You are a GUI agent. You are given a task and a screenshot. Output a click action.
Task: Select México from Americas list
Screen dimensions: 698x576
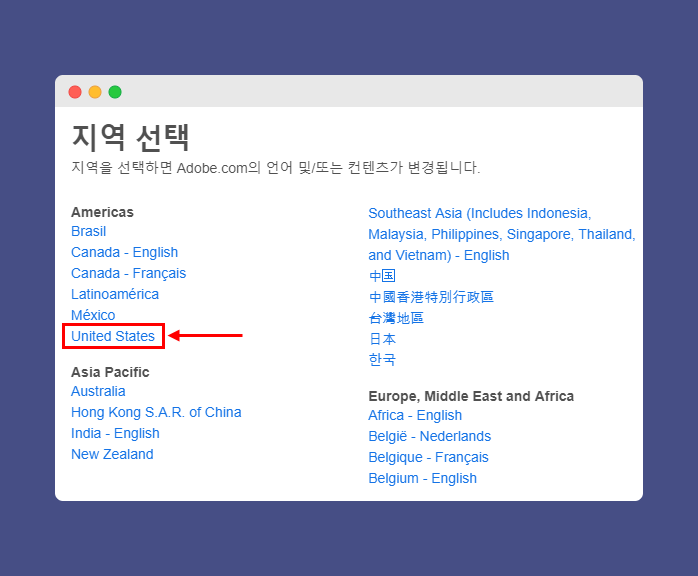pyautogui.click(x=93, y=315)
